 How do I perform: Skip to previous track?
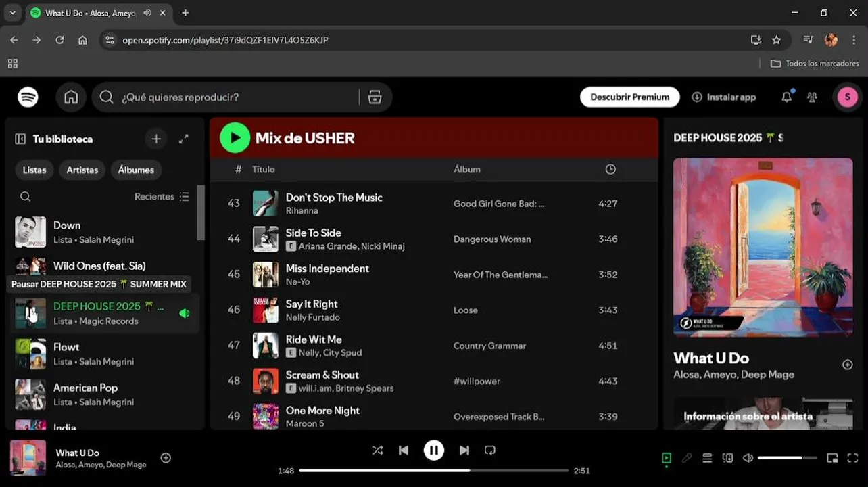click(404, 450)
